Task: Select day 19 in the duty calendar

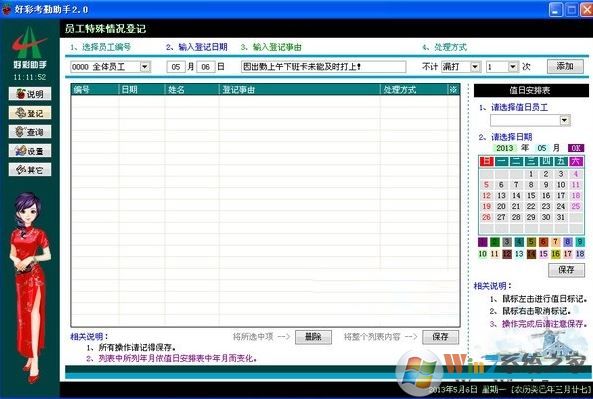Action: tap(486, 206)
